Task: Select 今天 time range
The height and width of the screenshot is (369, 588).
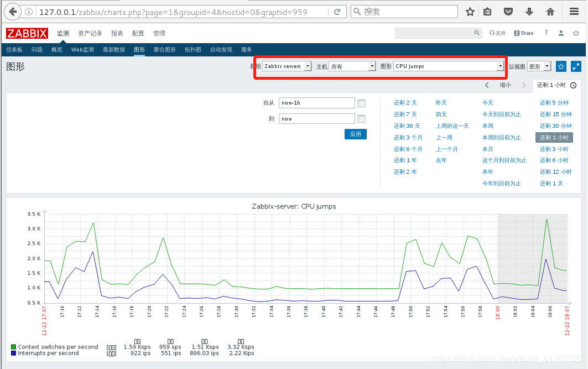Action: 487,103
